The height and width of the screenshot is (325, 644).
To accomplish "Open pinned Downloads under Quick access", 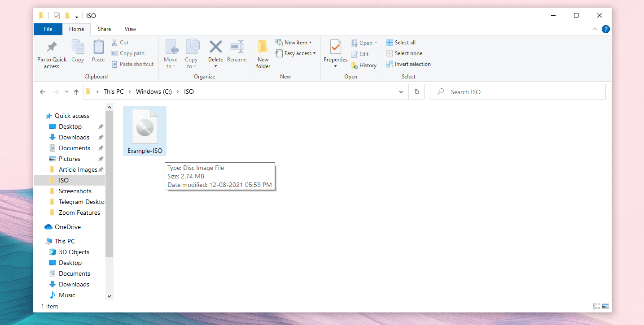I will (74, 137).
